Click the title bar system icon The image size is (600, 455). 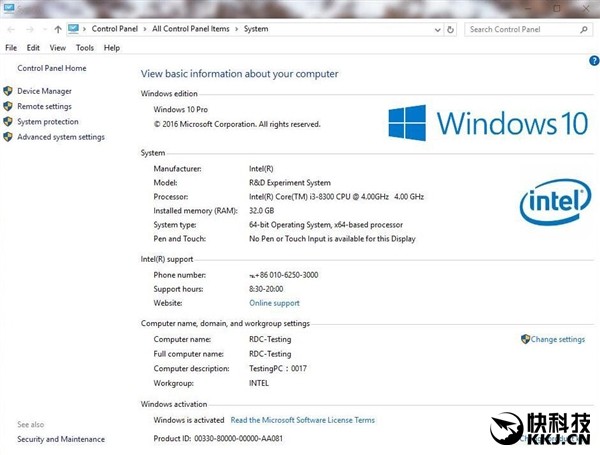(x=8, y=8)
